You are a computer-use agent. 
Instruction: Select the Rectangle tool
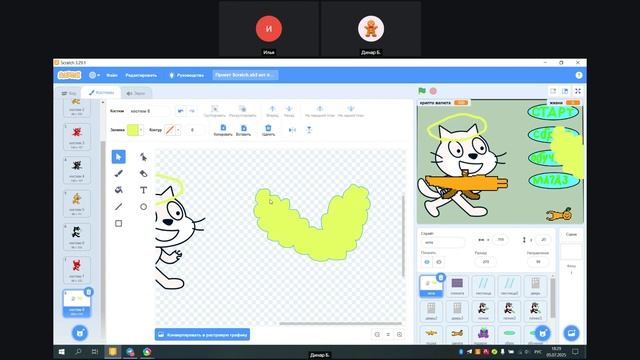click(x=118, y=224)
